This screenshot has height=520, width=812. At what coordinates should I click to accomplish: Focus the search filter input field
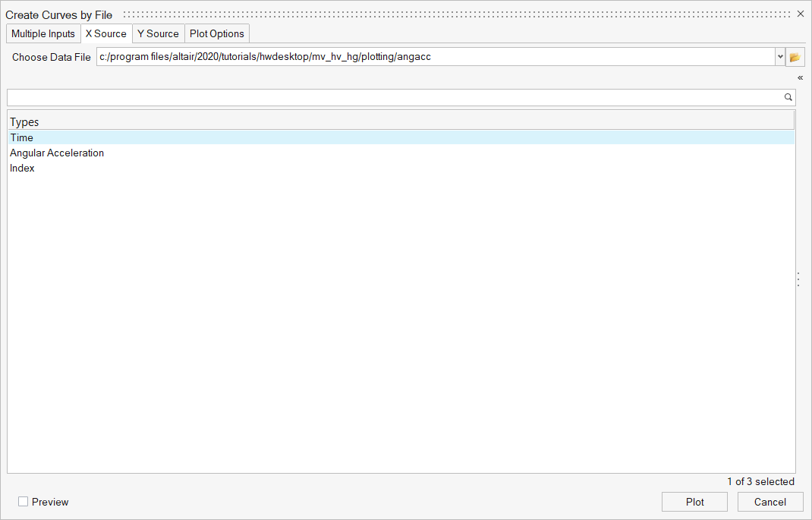click(x=395, y=97)
